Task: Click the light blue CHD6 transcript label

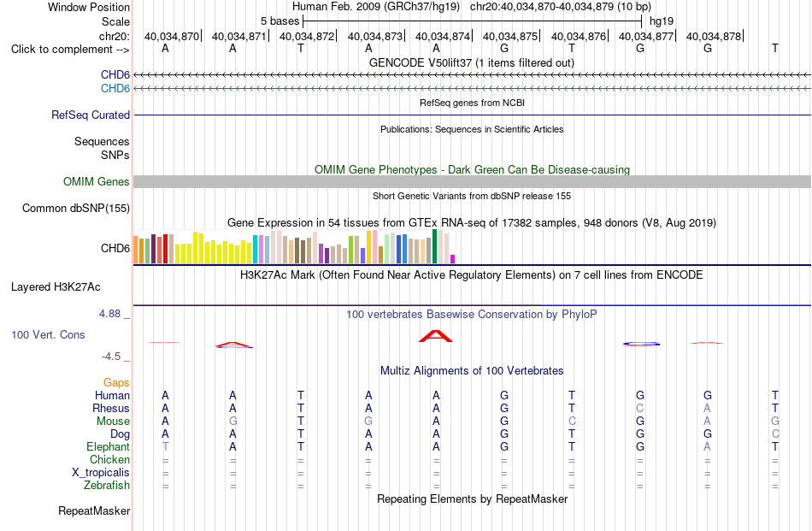Action: [115, 89]
